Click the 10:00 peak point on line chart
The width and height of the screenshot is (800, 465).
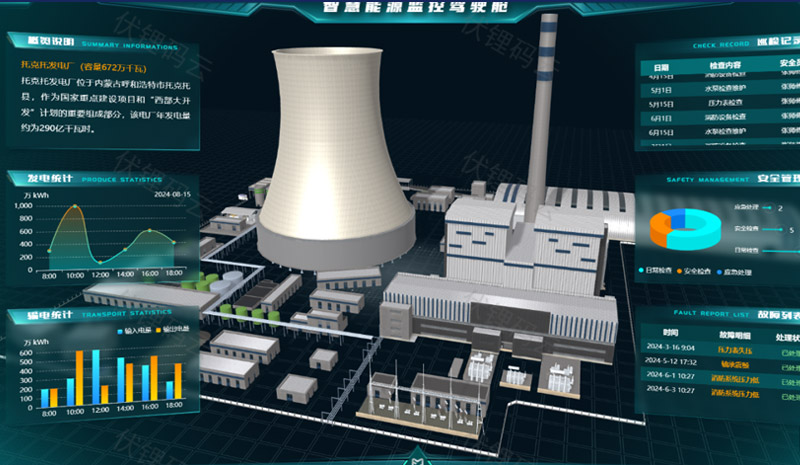(x=73, y=208)
